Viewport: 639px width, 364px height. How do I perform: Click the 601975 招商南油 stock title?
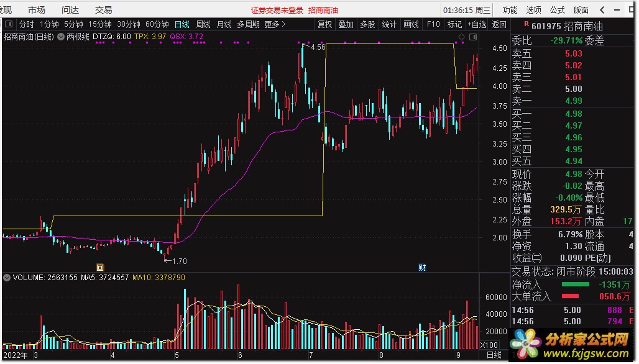point(567,27)
